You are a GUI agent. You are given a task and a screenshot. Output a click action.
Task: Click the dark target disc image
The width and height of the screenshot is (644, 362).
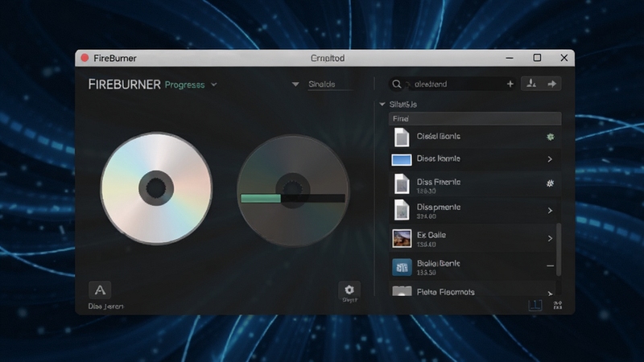pos(293,191)
